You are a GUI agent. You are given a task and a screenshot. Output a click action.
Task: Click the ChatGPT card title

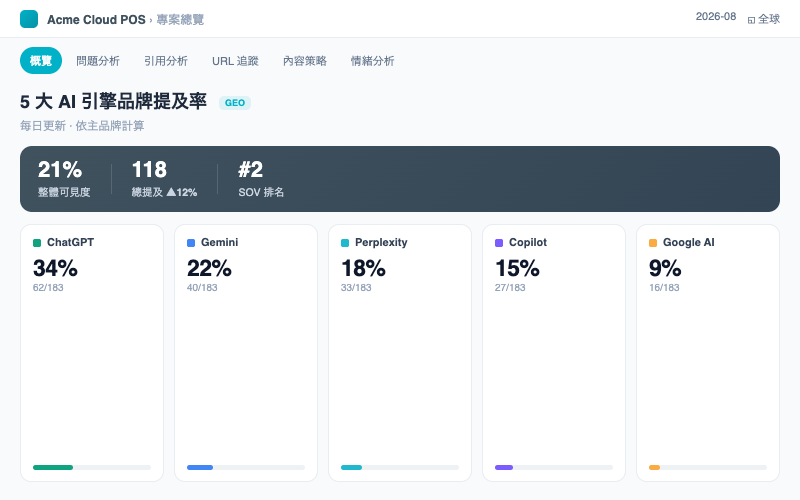click(70, 242)
